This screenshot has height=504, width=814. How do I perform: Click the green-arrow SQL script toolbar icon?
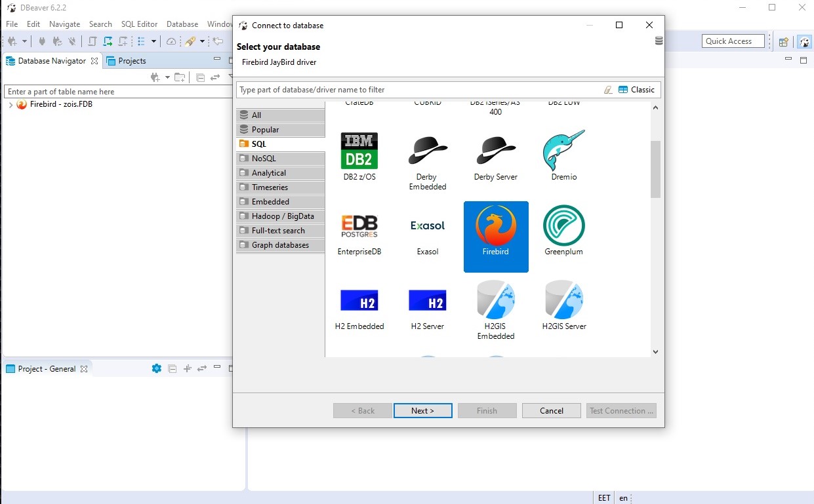coord(108,41)
